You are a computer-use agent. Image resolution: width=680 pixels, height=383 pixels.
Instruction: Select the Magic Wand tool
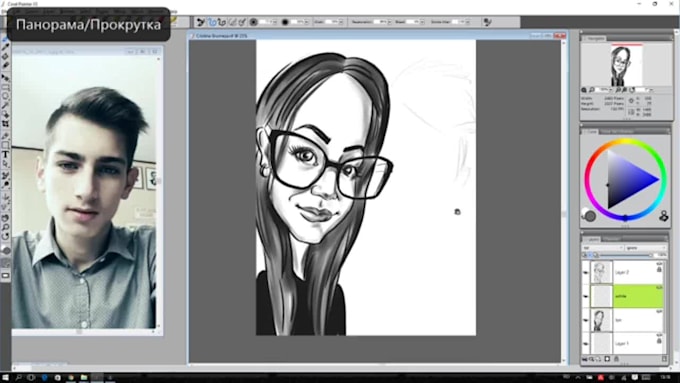click(6, 105)
